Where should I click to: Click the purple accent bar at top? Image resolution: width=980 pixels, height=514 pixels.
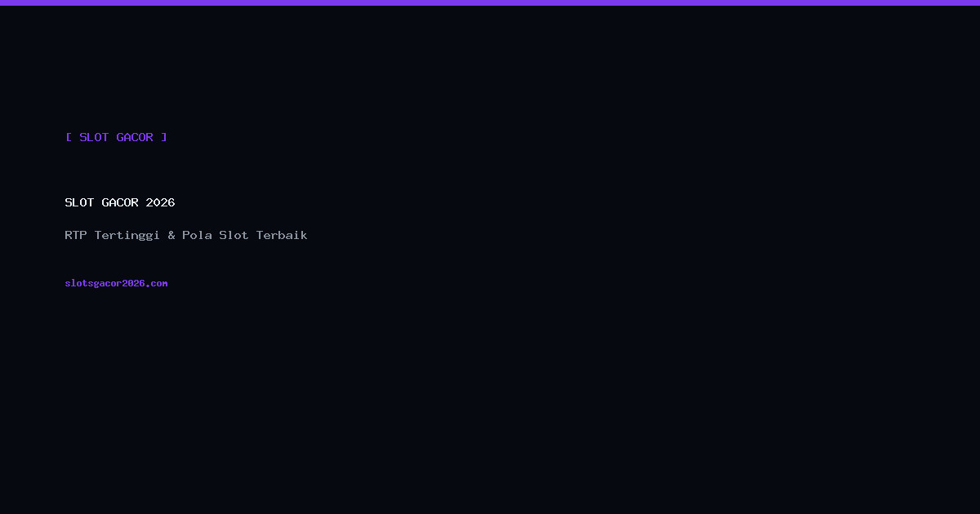[490, 2]
